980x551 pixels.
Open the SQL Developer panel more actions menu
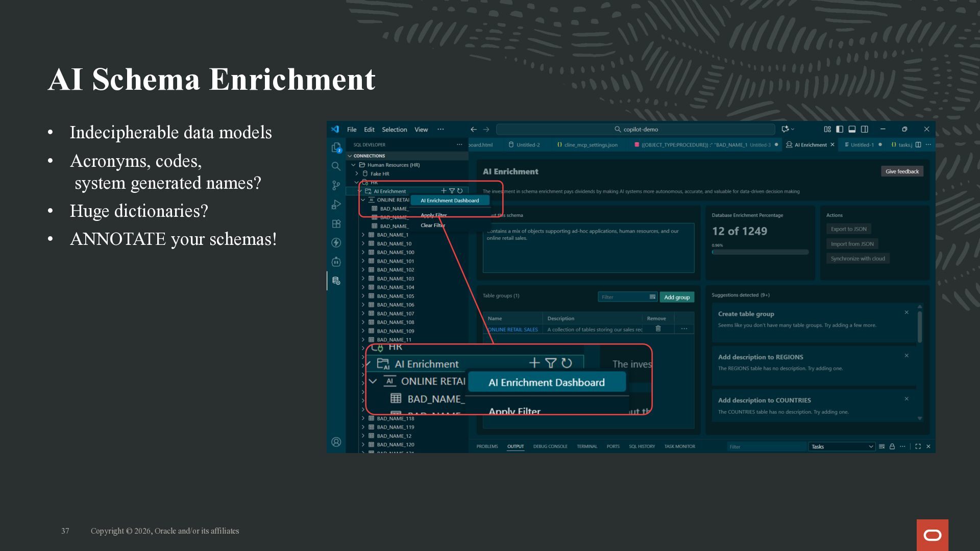(x=459, y=145)
